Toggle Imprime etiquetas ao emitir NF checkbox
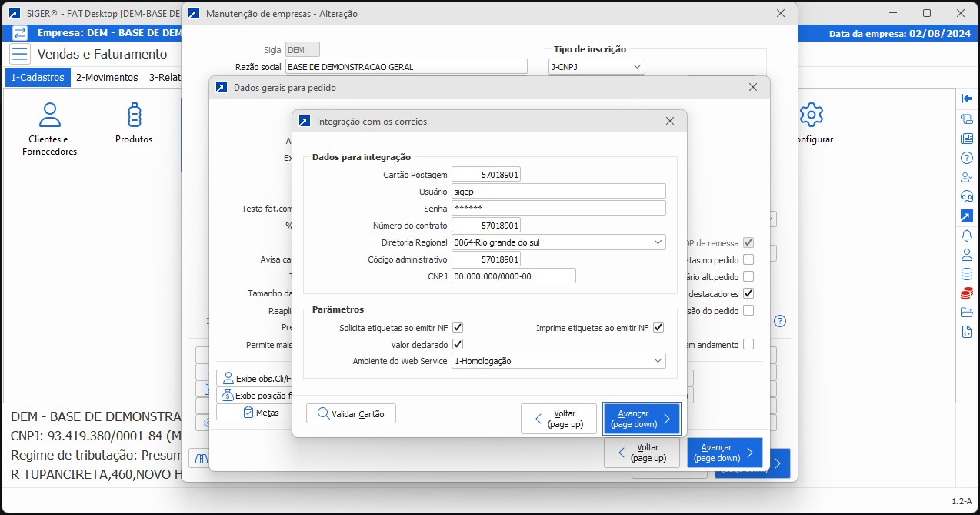Image resolution: width=980 pixels, height=515 pixels. point(658,328)
